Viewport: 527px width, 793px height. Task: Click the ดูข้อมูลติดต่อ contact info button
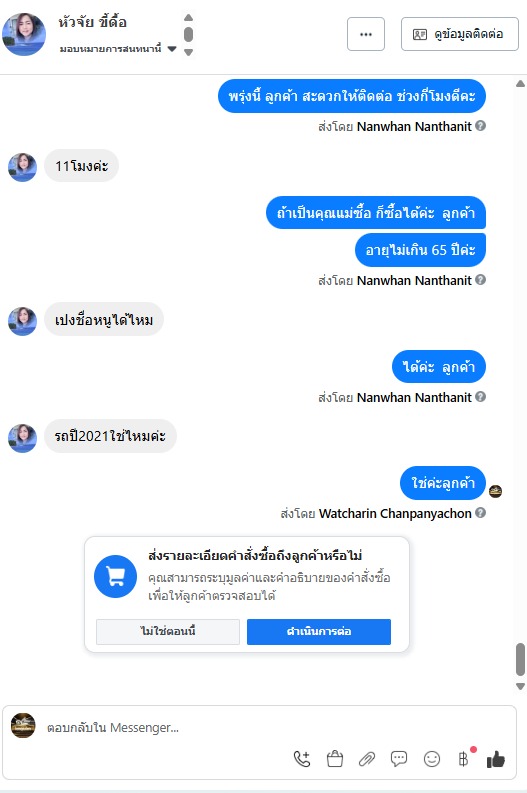tap(460, 34)
